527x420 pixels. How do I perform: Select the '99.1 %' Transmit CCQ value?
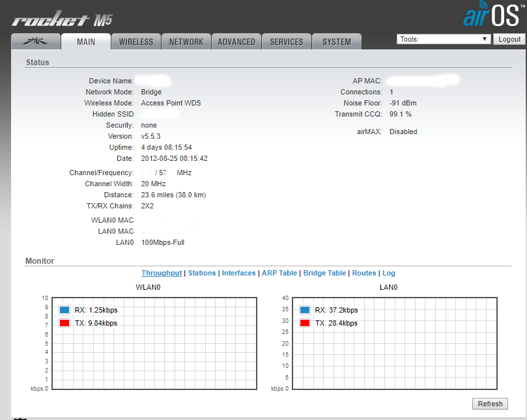coord(400,114)
